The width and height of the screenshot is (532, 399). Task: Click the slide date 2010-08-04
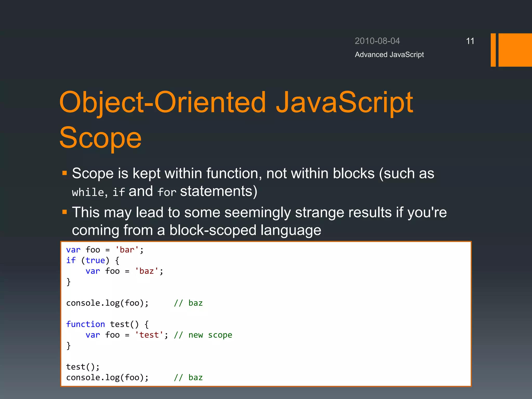377,41
